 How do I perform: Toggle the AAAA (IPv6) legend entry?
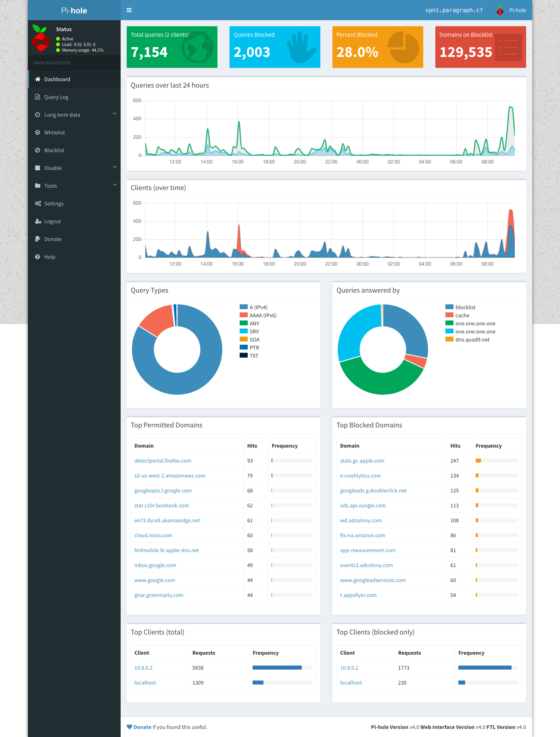(x=258, y=315)
